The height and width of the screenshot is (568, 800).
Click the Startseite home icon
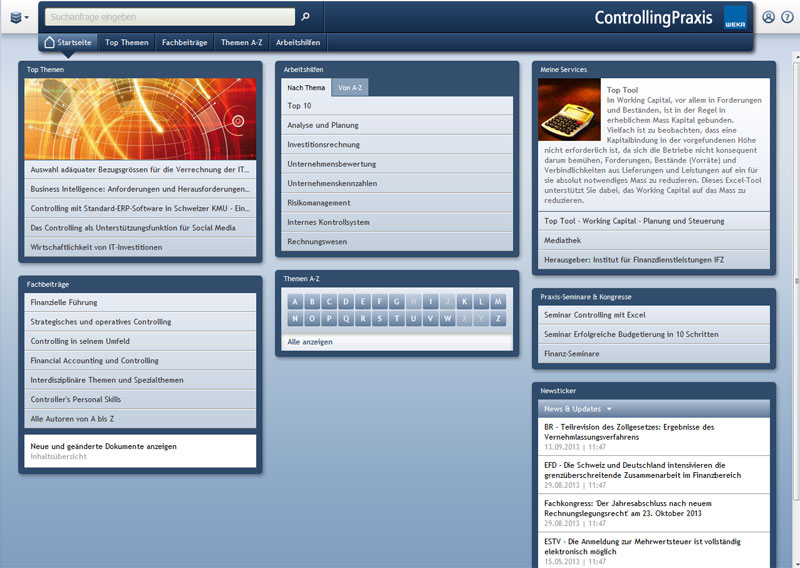click(49, 42)
